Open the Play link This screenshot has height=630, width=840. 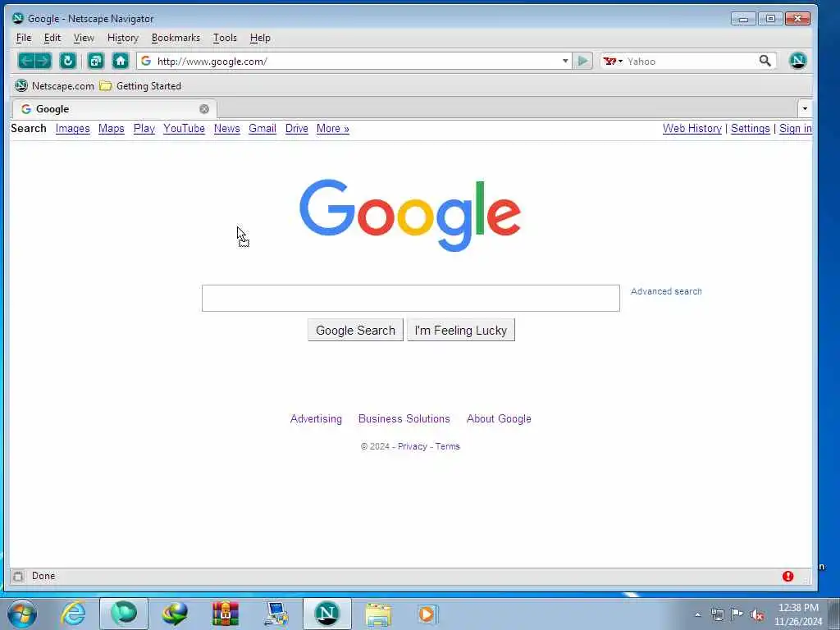coord(144,129)
